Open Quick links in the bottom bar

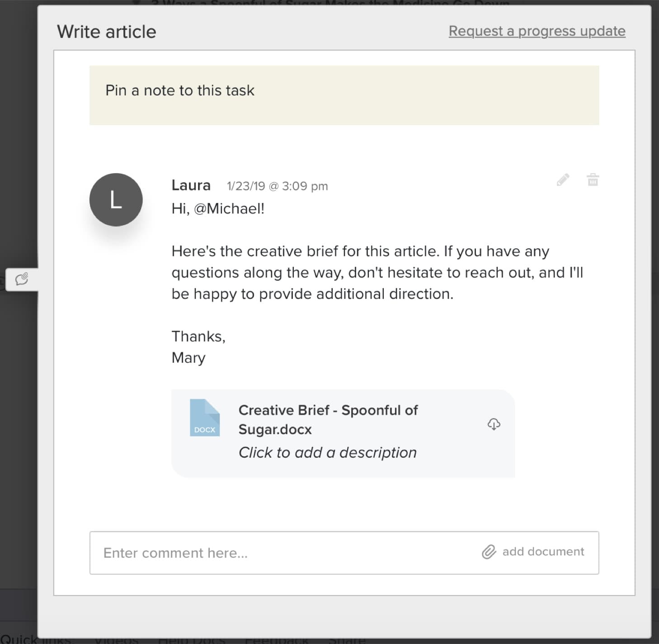point(36,639)
